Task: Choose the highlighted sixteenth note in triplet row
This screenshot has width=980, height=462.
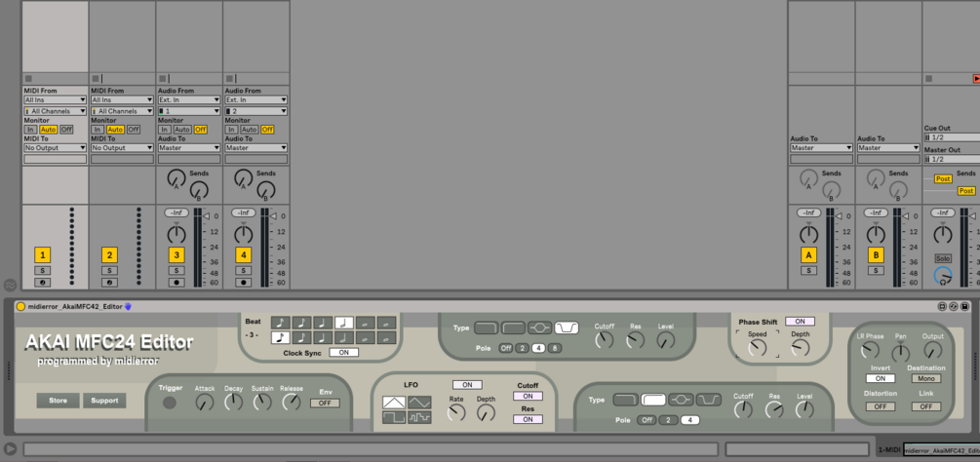Action: [x=281, y=338]
